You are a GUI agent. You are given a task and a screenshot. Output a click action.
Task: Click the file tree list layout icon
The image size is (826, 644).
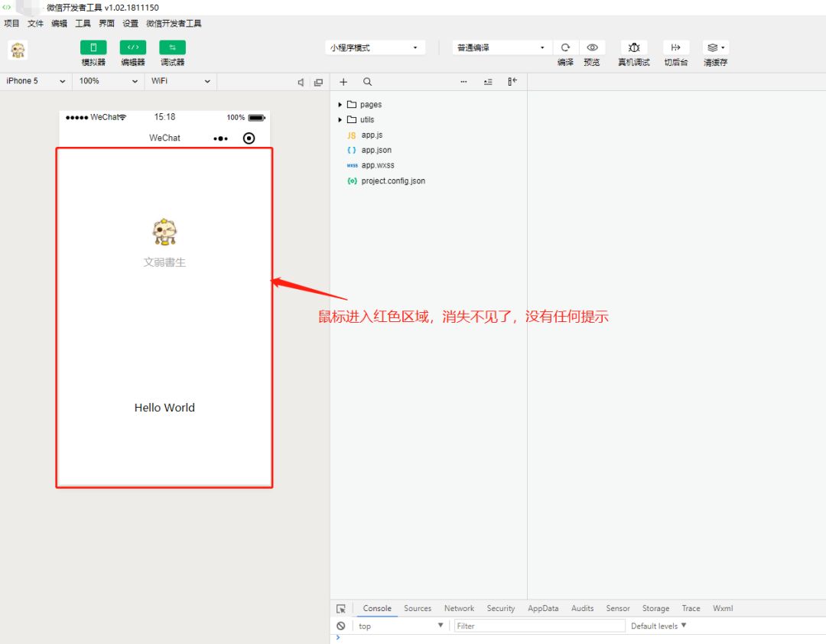[488, 82]
